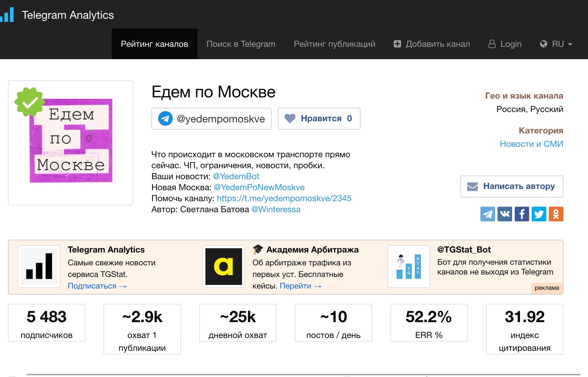Viewport: 588px width, 377px height.
Task: Open the @YedemPoNewMoskve link
Action: (259, 187)
